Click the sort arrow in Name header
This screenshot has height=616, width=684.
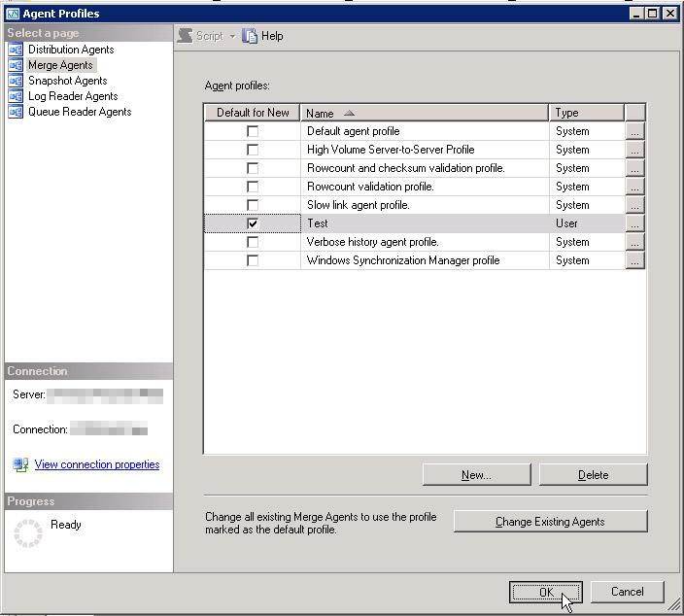coord(349,113)
